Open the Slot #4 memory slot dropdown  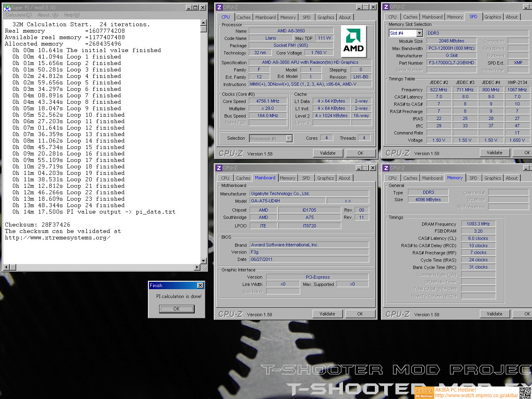(420, 33)
